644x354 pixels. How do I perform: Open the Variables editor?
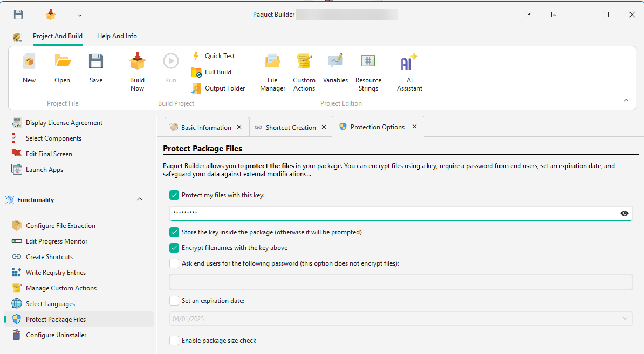[x=335, y=71]
